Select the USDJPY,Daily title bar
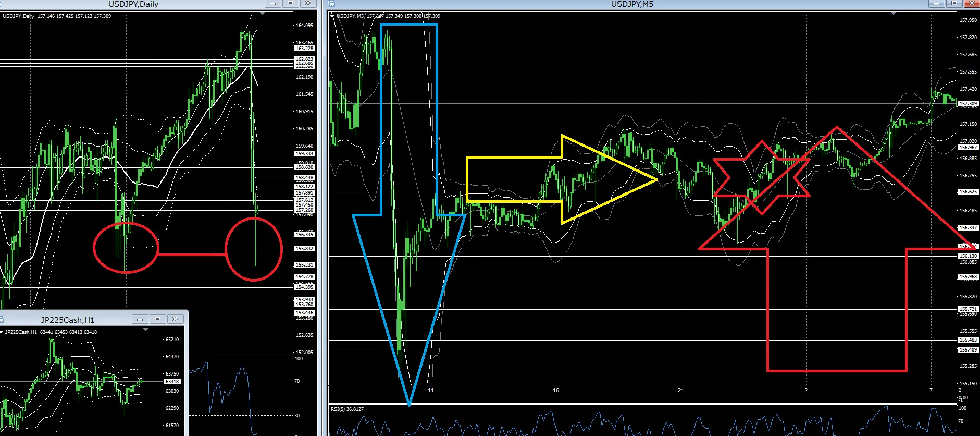This screenshot has height=436, width=980. coord(133,4)
